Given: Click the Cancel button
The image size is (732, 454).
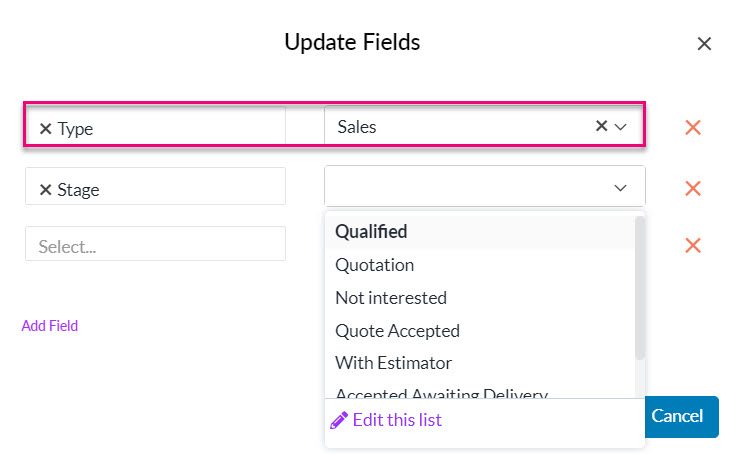Looking at the screenshot, I should click(681, 416).
